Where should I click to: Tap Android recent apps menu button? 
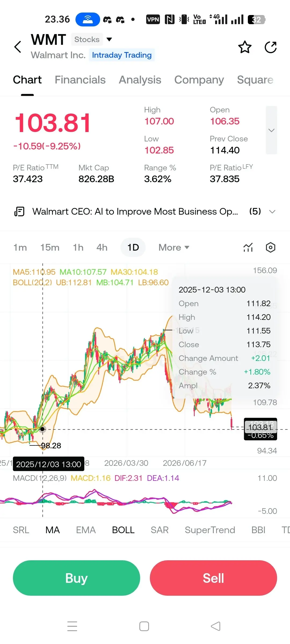72,626
